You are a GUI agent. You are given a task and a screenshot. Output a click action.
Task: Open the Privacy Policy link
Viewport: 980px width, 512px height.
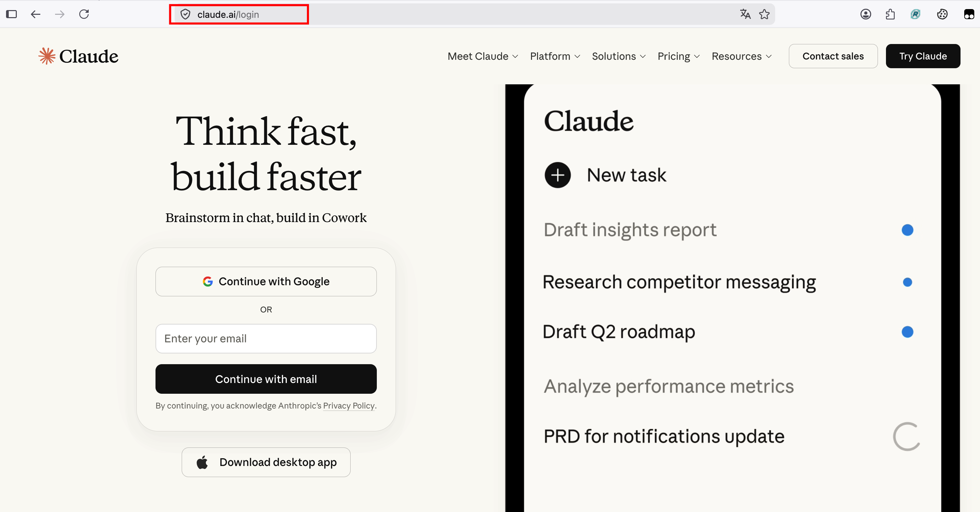[349, 406]
